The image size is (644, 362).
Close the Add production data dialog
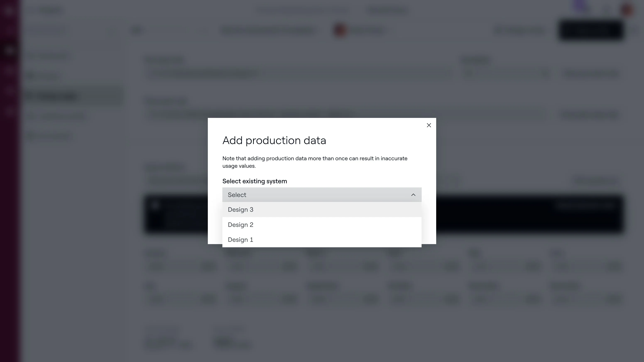[x=429, y=125]
